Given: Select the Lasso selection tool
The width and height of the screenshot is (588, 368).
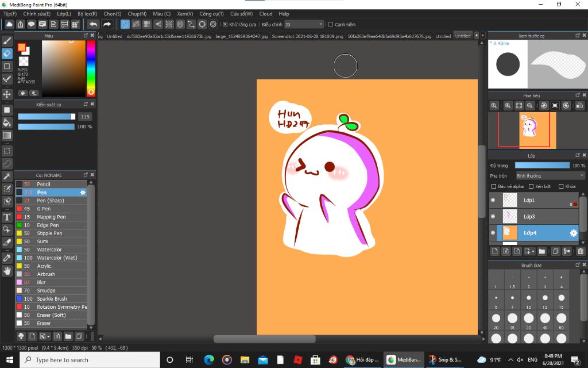Looking at the screenshot, I should pyautogui.click(x=7, y=164).
